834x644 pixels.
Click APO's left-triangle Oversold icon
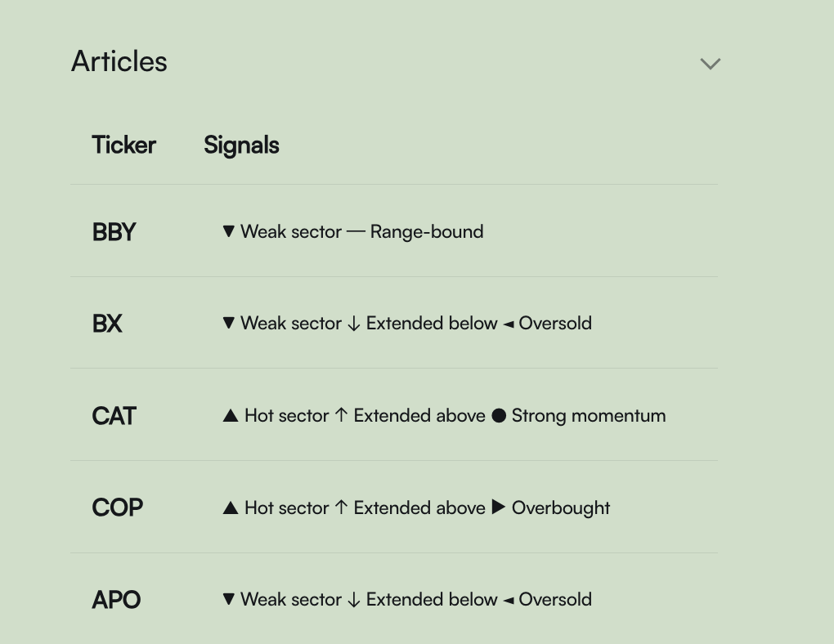508,601
